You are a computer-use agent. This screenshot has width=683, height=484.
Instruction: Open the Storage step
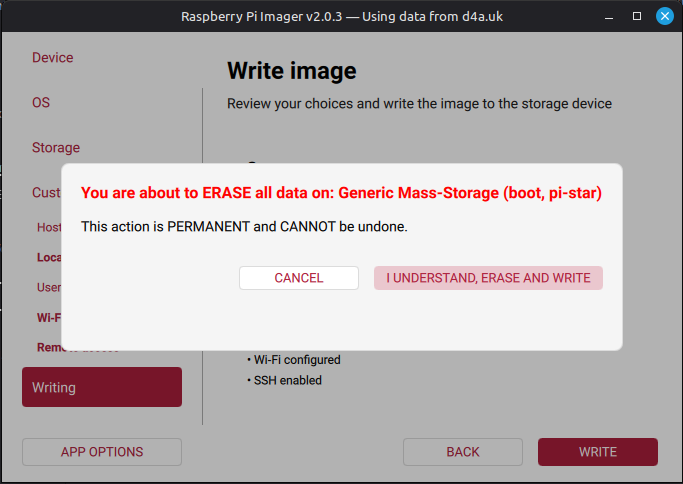click(56, 148)
